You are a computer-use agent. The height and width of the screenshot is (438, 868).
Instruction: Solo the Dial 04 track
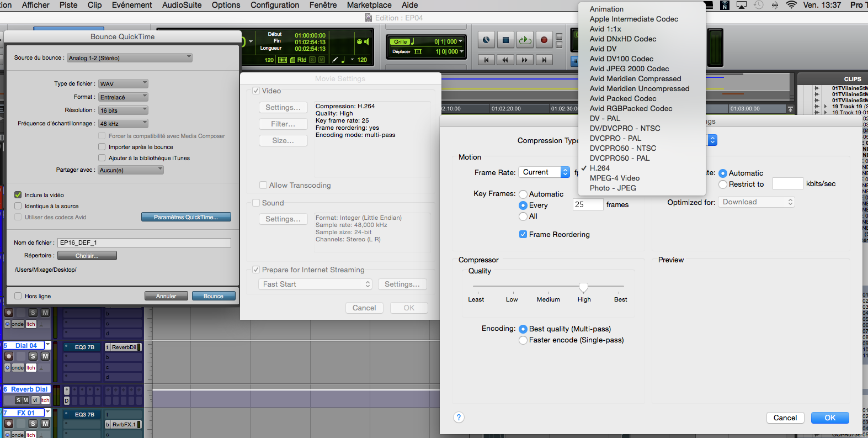(x=33, y=356)
